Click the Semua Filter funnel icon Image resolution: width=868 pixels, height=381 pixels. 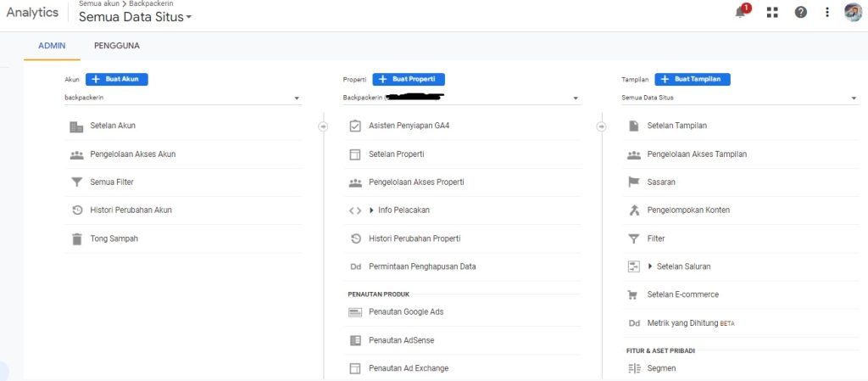click(x=76, y=182)
